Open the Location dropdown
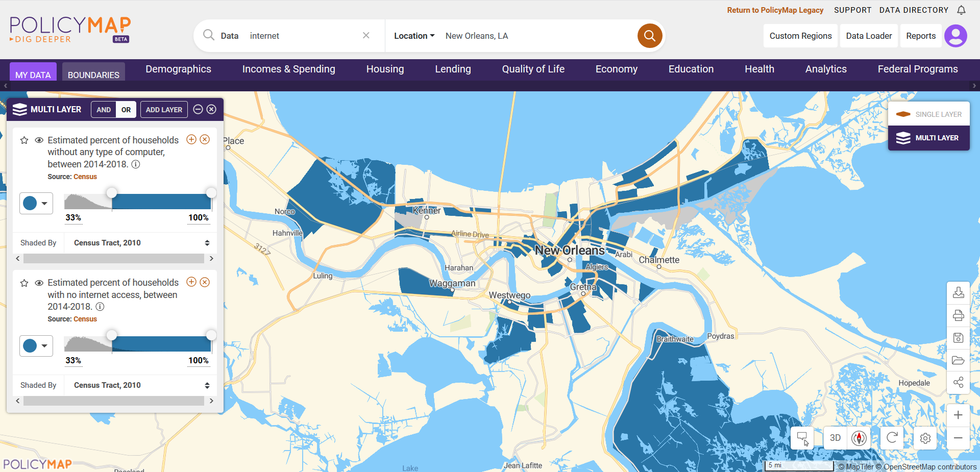The image size is (980, 472). (414, 36)
